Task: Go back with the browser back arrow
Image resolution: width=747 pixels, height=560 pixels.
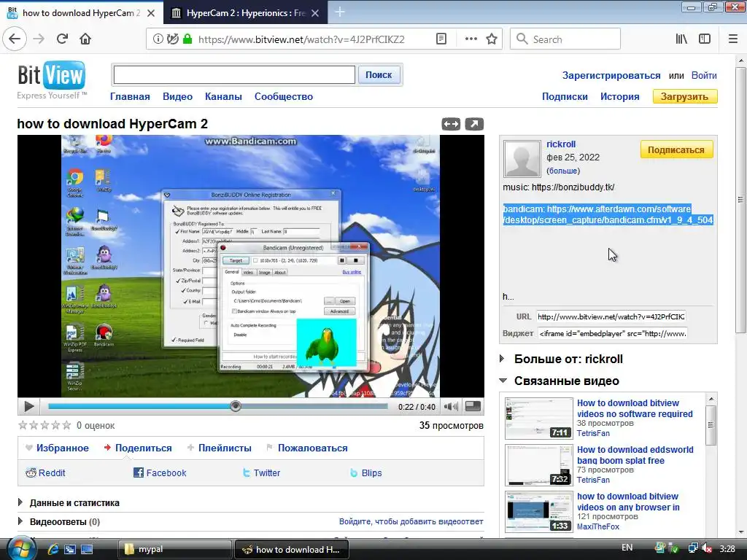Action: click(x=15, y=39)
